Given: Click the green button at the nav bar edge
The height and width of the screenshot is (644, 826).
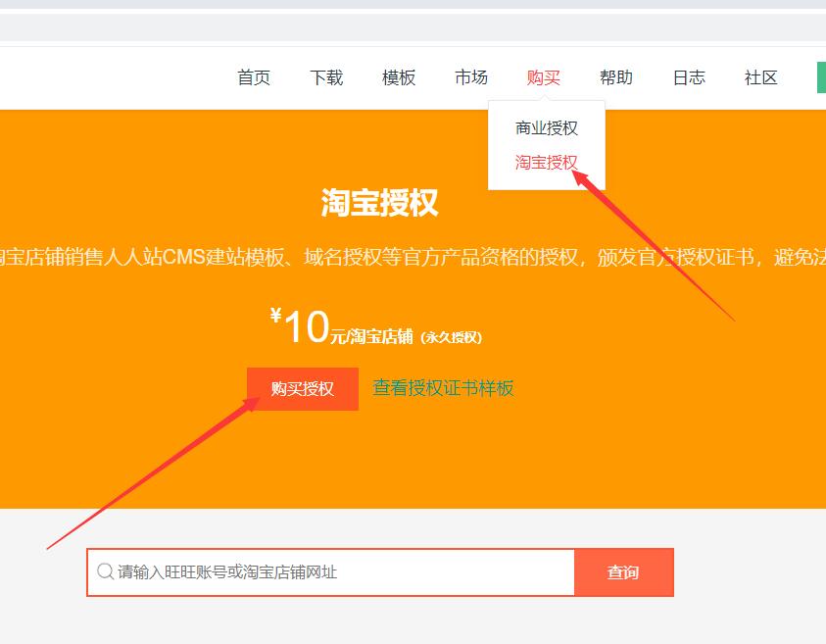Looking at the screenshot, I should (x=821, y=77).
